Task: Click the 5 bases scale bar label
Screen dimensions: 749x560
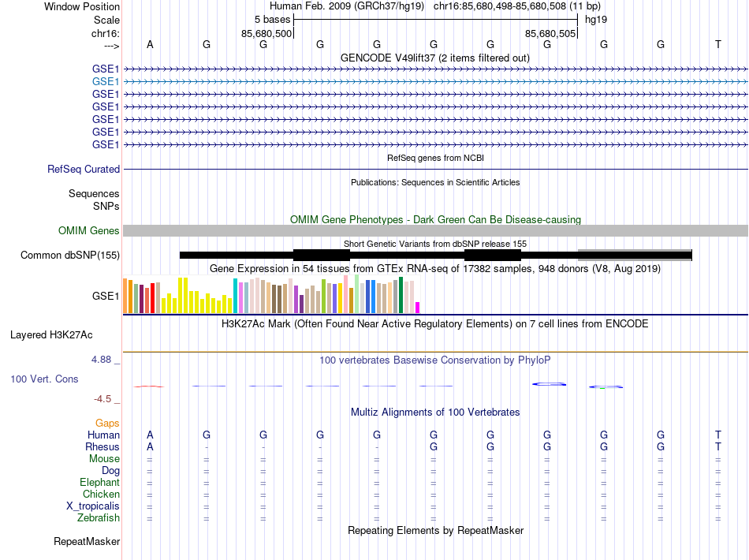Action: coord(272,20)
